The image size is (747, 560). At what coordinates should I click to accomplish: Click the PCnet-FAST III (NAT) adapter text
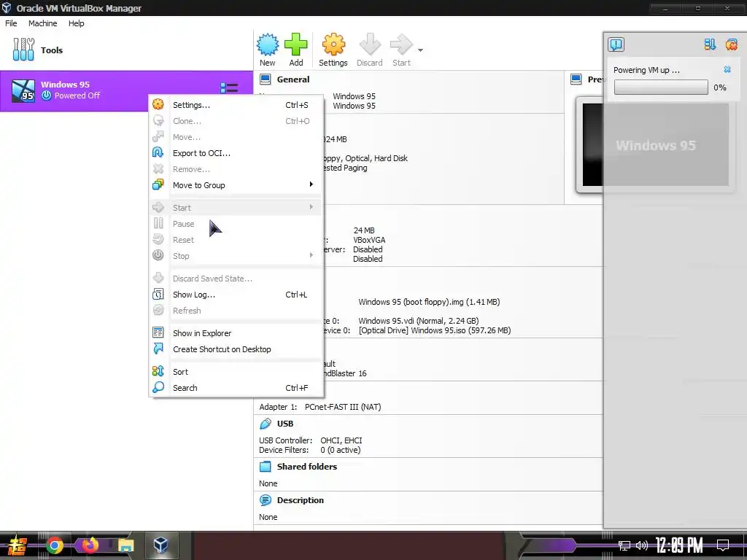coord(343,407)
